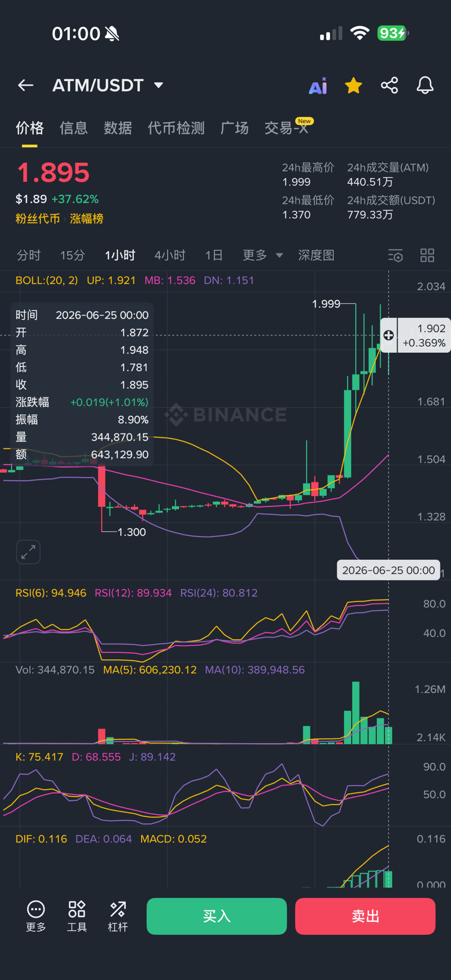Screen dimensions: 451x980
Task: Open the 深度图 depth chart
Action: pos(316,255)
